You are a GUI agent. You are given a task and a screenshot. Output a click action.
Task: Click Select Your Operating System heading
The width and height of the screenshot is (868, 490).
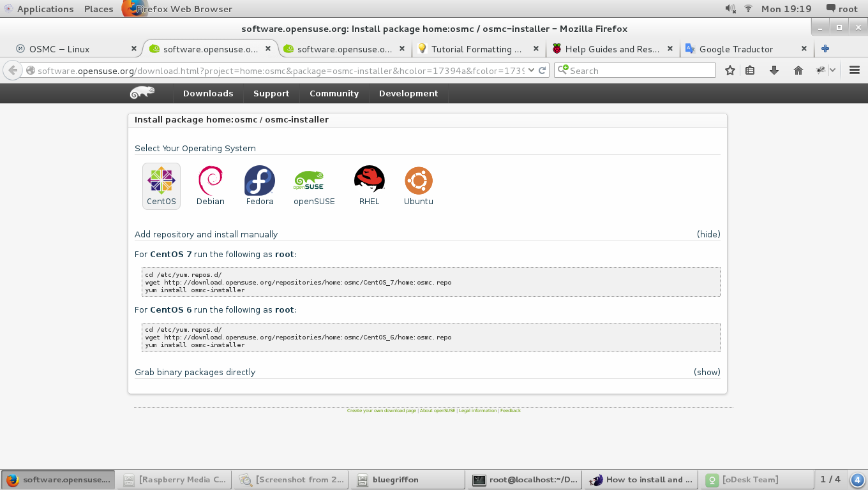(x=195, y=148)
